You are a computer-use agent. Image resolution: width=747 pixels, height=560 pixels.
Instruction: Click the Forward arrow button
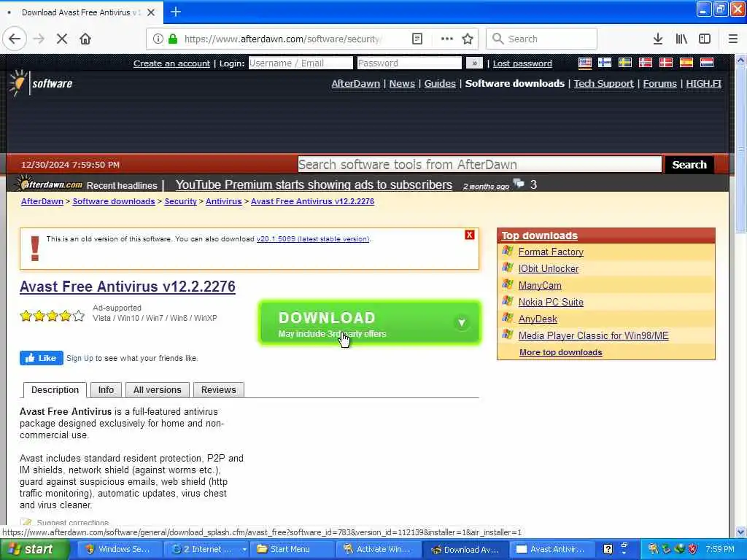(x=39, y=39)
